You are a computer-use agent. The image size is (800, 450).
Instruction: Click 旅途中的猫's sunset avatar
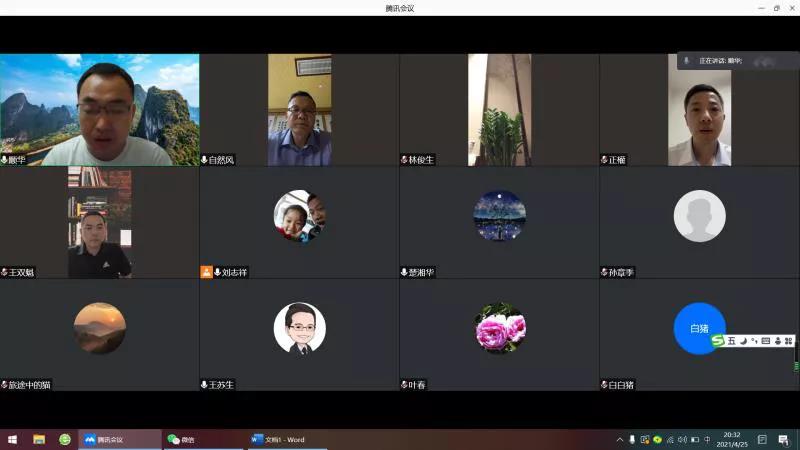pyautogui.click(x=99, y=328)
